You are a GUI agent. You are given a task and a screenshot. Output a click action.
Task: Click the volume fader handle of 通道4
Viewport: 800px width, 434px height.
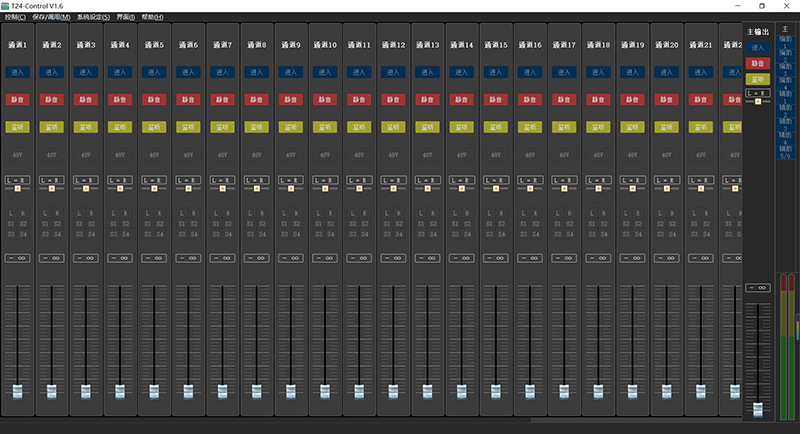pos(120,392)
